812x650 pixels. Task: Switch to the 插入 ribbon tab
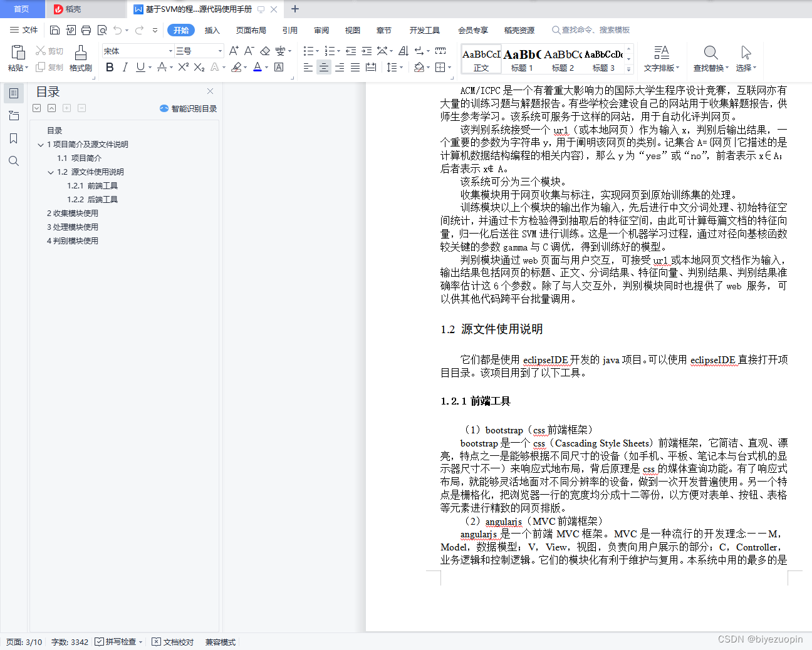pyautogui.click(x=212, y=29)
